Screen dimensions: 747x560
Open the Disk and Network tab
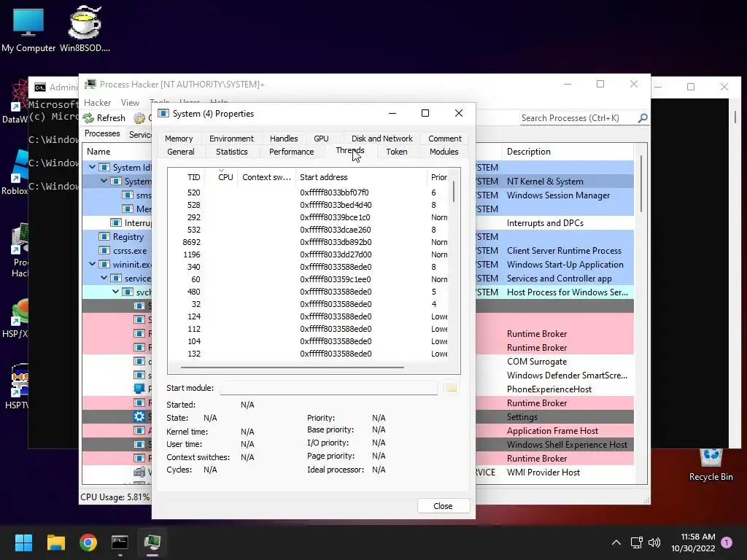(x=382, y=139)
